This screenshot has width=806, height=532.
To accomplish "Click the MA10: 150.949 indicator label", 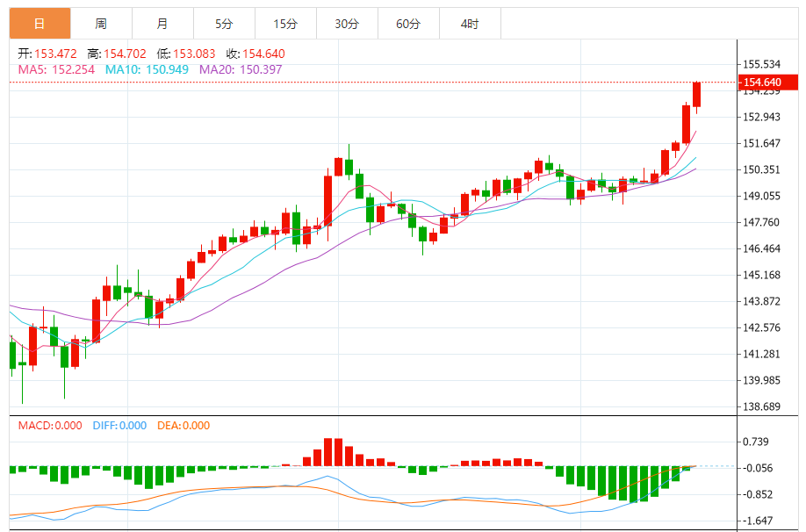I will click(x=147, y=69).
